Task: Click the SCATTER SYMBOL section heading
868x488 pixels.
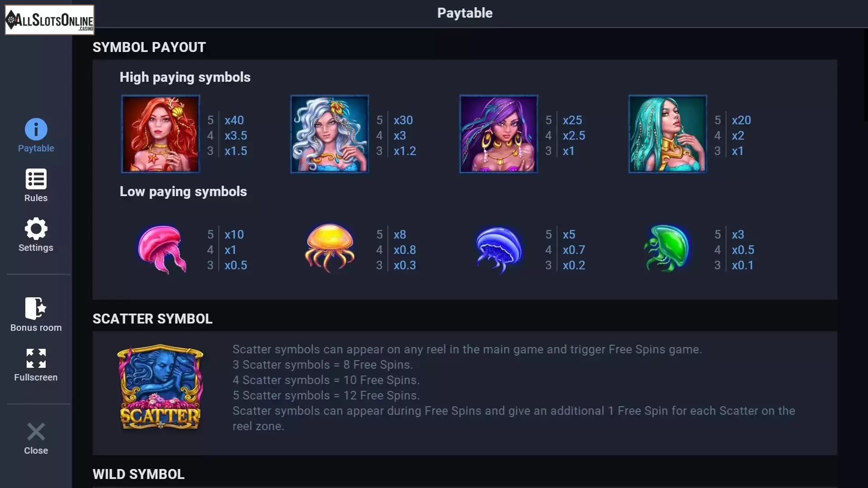Action: [152, 319]
